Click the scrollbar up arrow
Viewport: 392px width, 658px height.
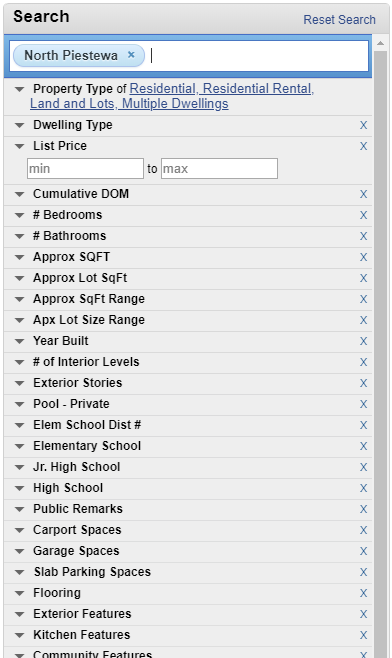(380, 43)
